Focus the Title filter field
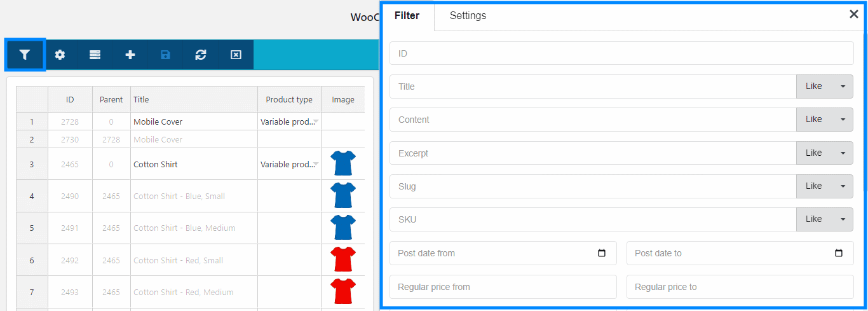Image resolution: width=868 pixels, height=311 pixels. (x=593, y=86)
